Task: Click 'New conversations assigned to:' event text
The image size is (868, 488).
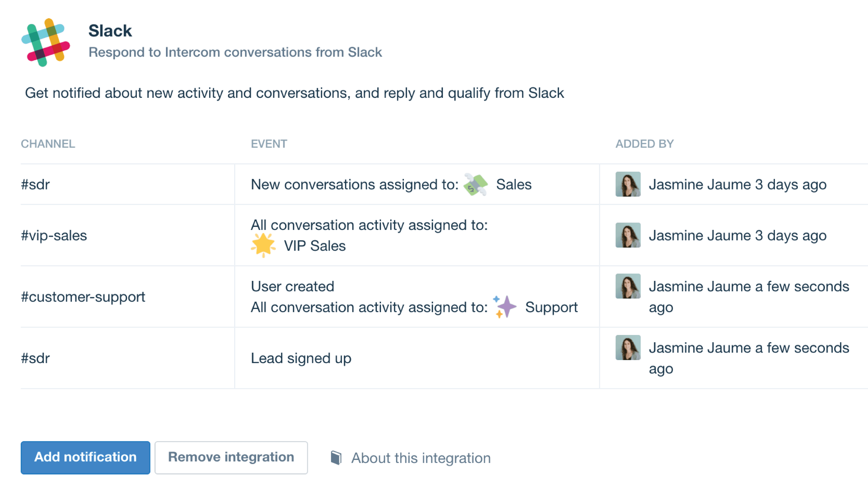Action: click(354, 185)
